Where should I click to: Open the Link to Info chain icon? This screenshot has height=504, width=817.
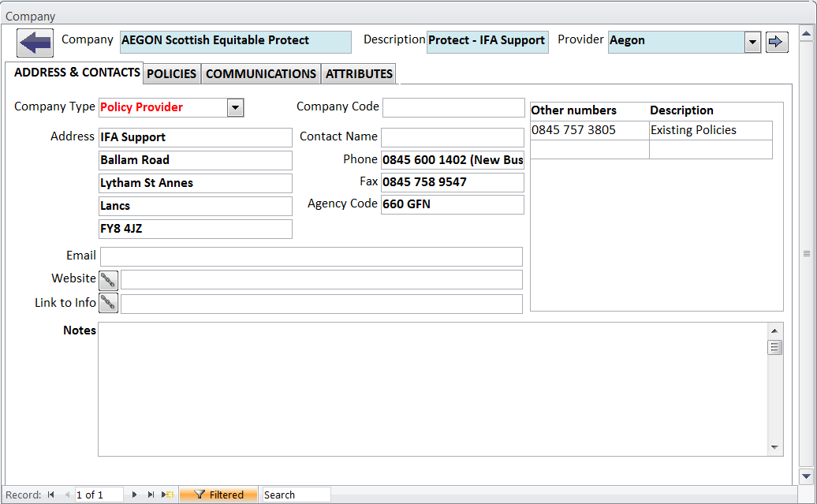[x=108, y=303]
